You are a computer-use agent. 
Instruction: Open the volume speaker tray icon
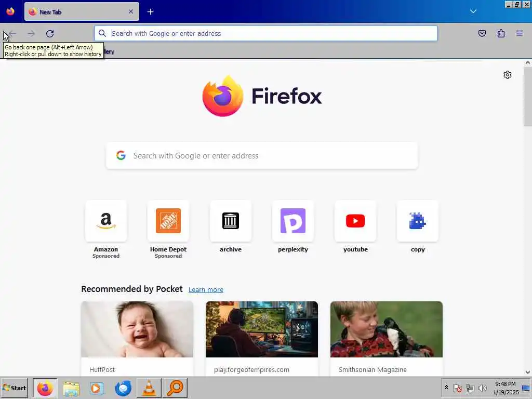click(x=482, y=388)
